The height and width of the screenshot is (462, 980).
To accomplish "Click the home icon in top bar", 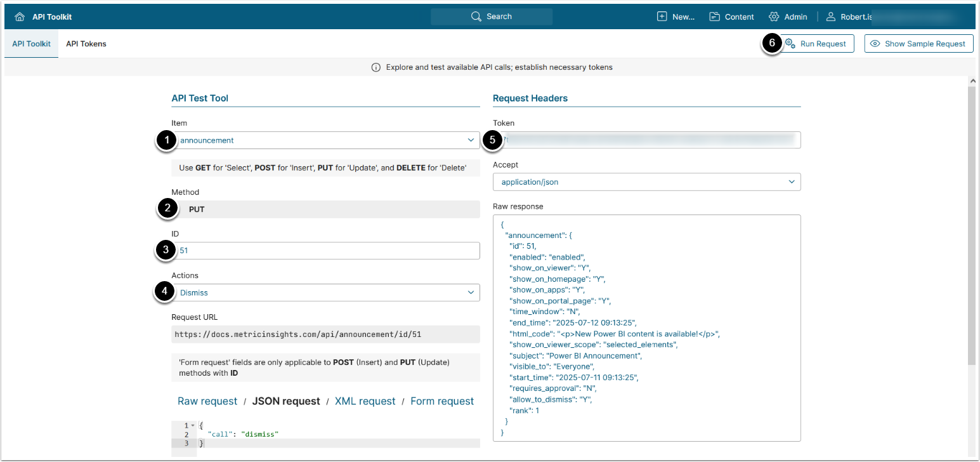I will tap(19, 17).
